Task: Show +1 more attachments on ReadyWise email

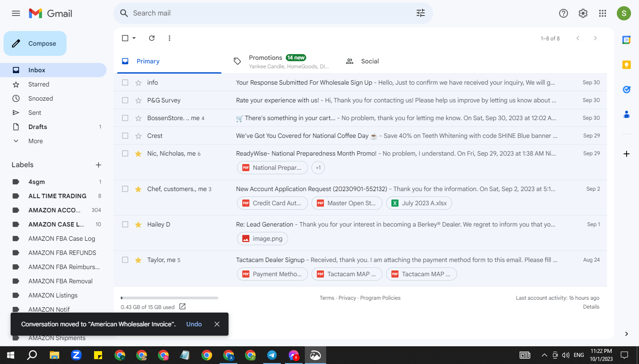Action: point(318,168)
